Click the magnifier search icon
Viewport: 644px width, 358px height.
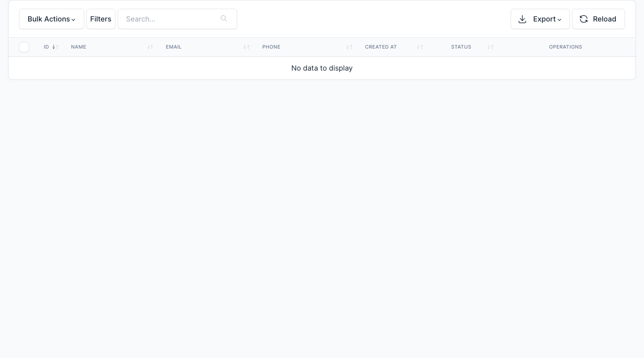[x=224, y=19]
